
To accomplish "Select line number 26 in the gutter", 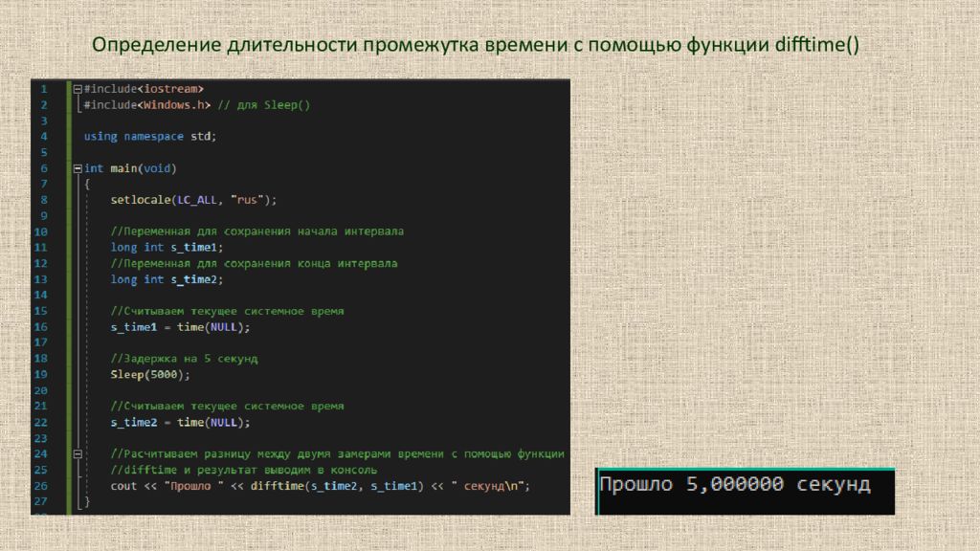I will tap(41, 485).
